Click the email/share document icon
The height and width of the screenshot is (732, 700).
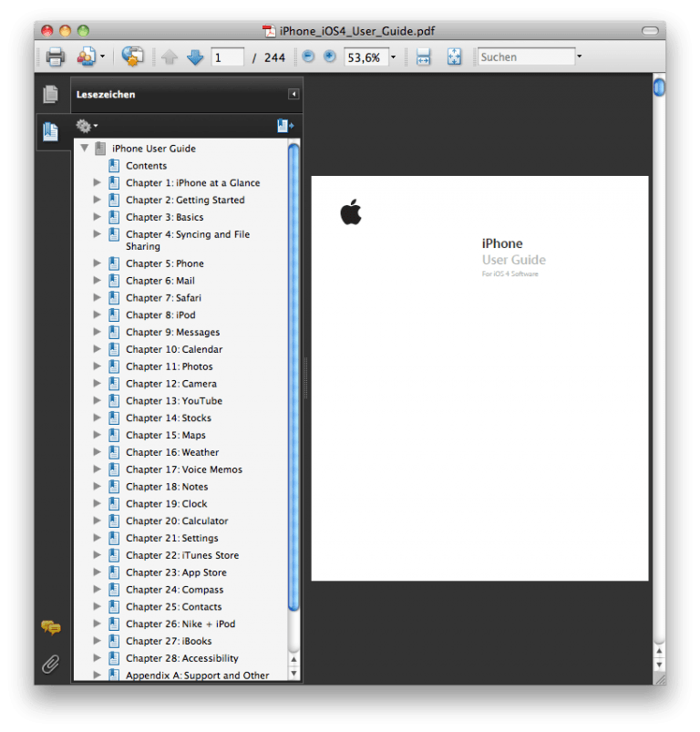click(x=132, y=57)
